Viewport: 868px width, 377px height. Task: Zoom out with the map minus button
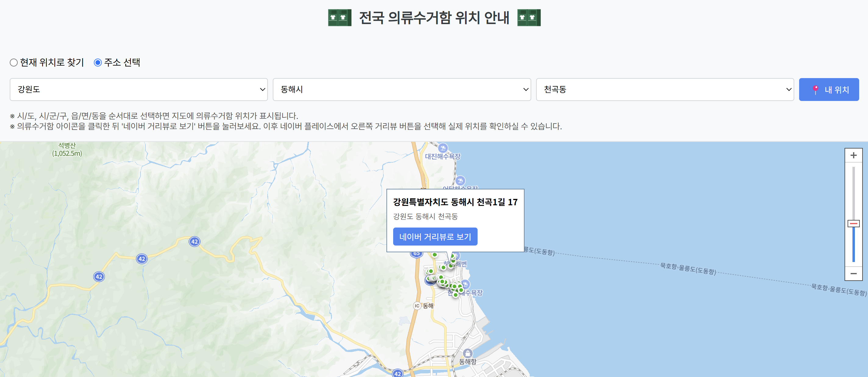[x=853, y=274]
